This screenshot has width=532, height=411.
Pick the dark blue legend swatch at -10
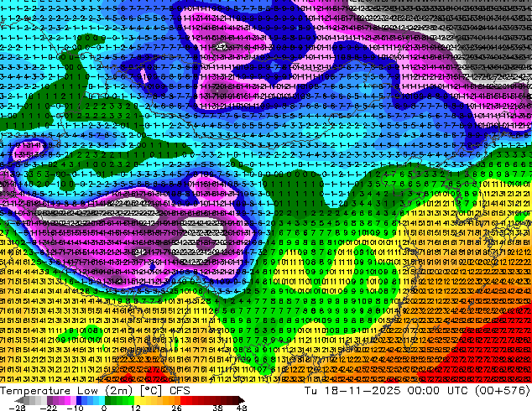(79, 400)
